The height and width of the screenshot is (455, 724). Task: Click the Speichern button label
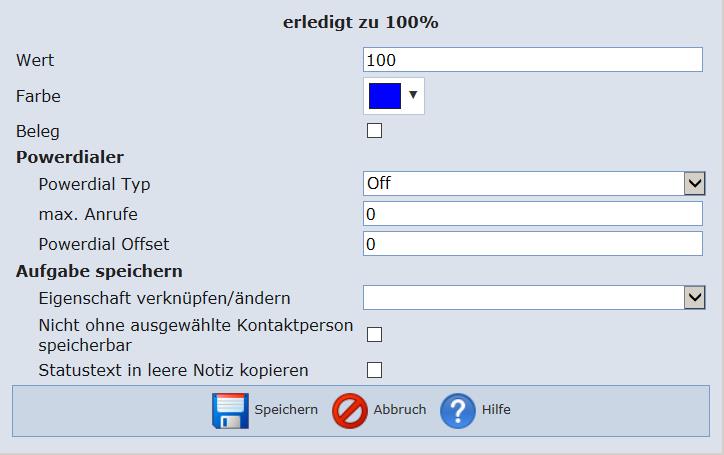(x=286, y=410)
